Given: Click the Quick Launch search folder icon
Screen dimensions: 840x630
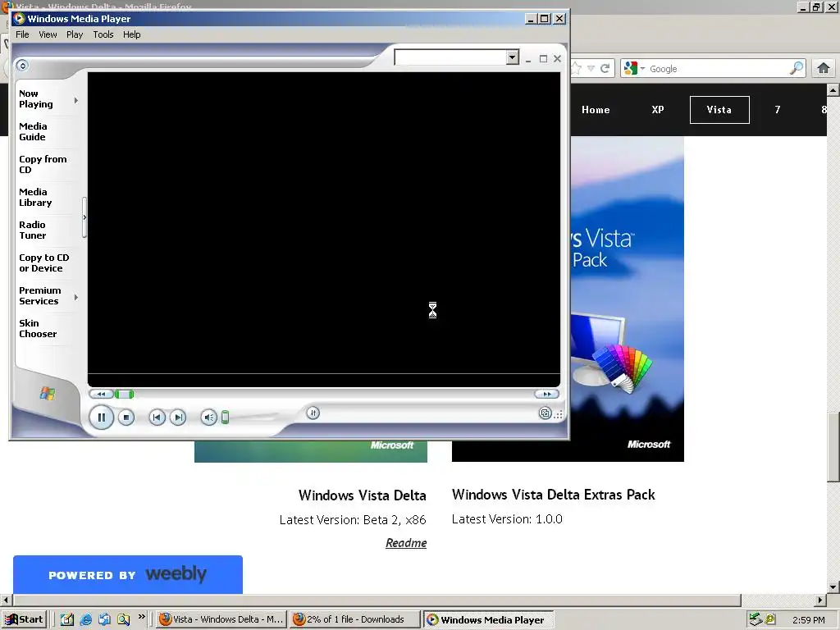Looking at the screenshot, I should (123, 619).
